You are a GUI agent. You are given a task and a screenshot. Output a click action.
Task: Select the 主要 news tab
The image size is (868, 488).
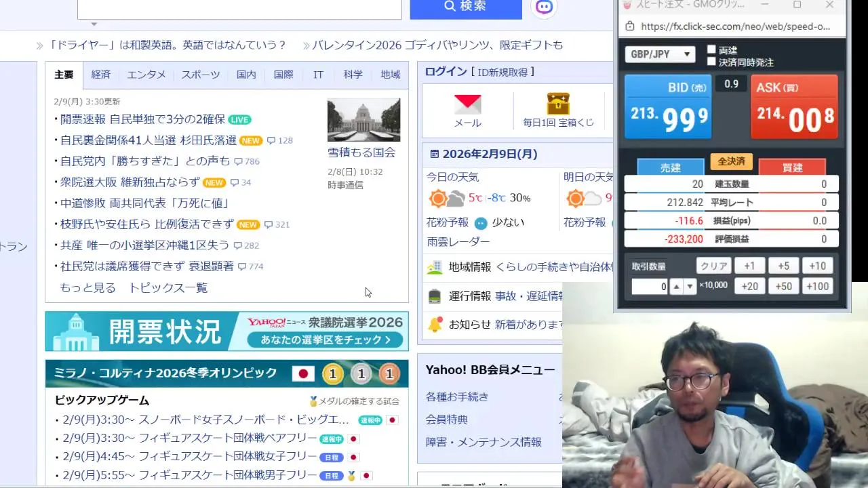[64, 75]
